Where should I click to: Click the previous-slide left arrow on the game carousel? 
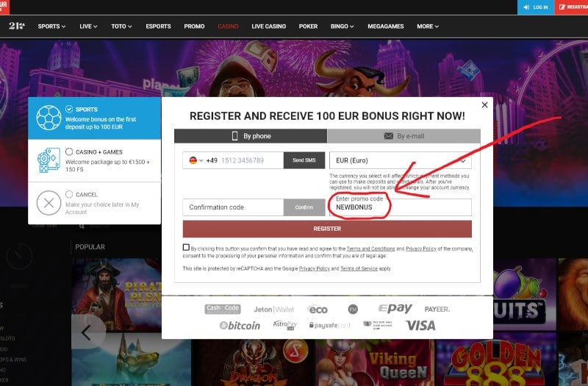point(86,332)
